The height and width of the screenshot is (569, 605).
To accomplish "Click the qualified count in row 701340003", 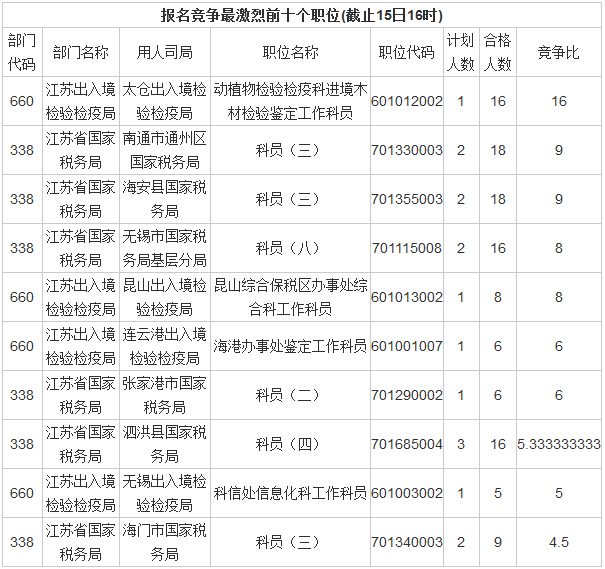I will click(x=498, y=542).
